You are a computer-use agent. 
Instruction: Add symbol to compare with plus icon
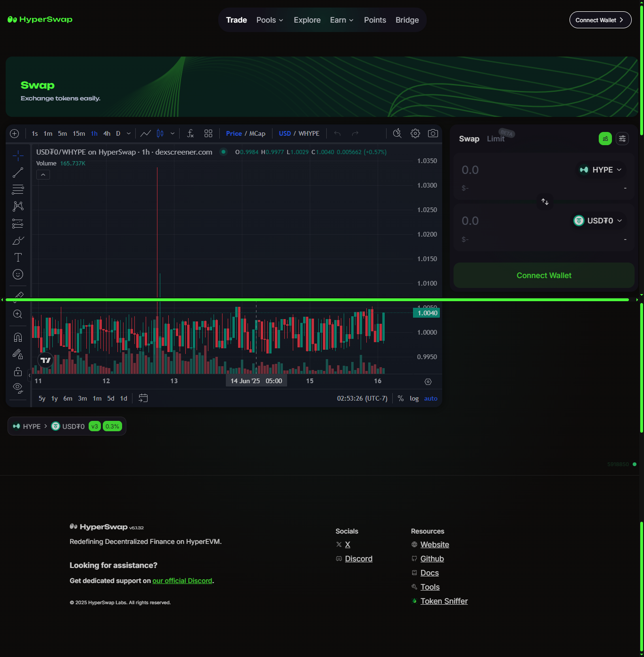(x=15, y=133)
